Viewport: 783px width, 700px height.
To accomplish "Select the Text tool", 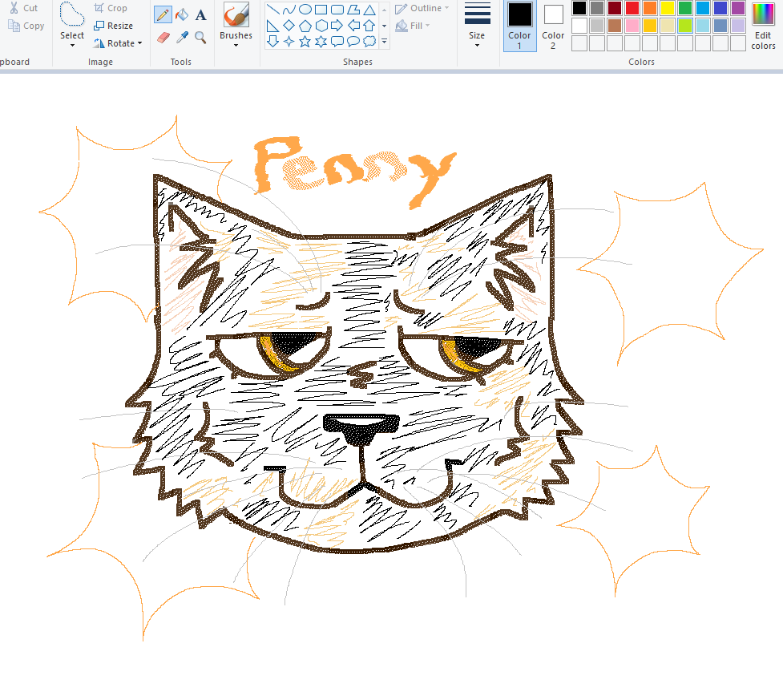I will point(200,15).
